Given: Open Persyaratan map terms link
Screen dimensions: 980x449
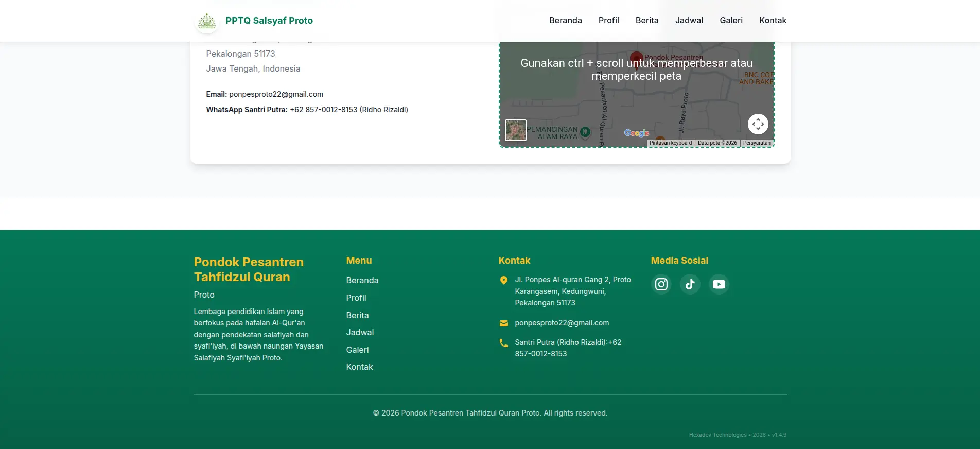Looking at the screenshot, I should (757, 143).
